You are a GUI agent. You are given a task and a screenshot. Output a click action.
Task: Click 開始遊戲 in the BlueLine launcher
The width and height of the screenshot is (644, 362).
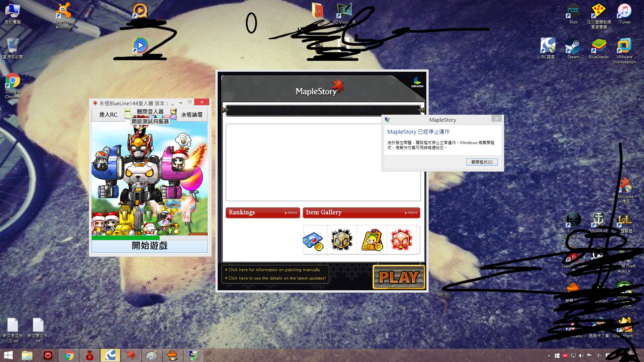pyautogui.click(x=150, y=246)
